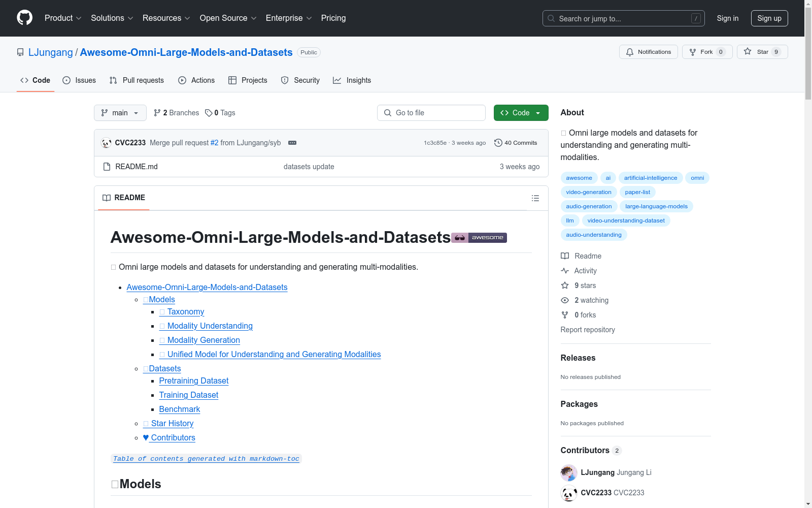The width and height of the screenshot is (812, 508).
Task: Go to GitHub homepage logo
Action: pos(24,18)
